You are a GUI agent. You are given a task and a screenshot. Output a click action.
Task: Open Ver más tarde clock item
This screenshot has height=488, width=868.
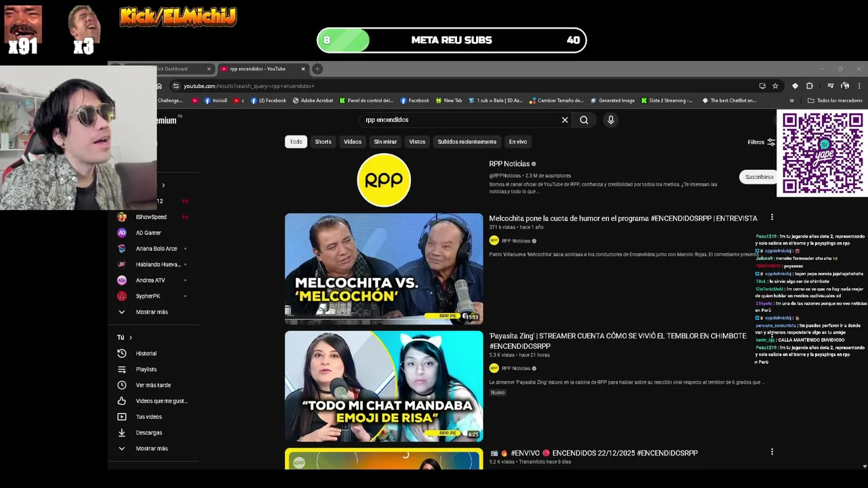pos(153,385)
